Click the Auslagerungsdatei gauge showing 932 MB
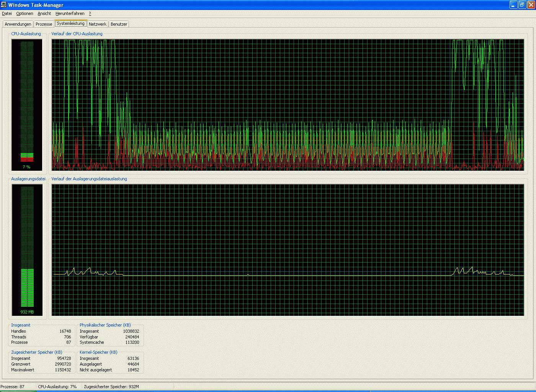536x392 pixels. click(27, 250)
